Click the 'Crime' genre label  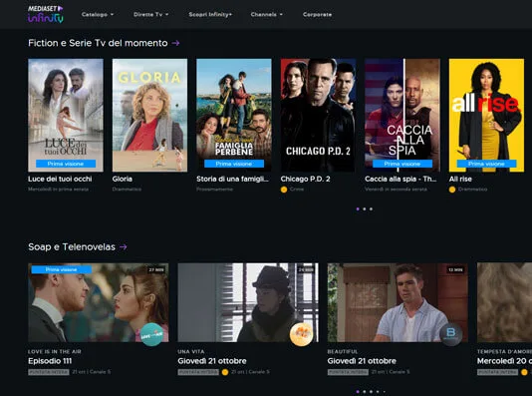point(297,190)
